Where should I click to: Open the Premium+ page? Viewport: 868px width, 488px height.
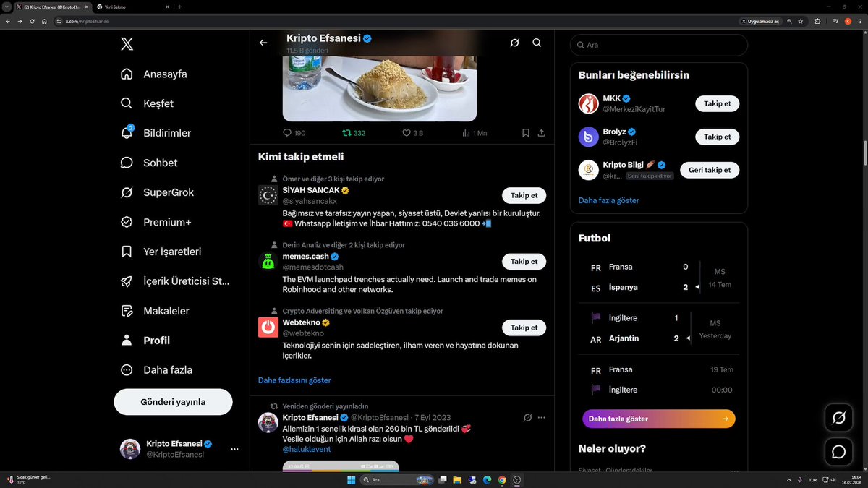(156, 222)
